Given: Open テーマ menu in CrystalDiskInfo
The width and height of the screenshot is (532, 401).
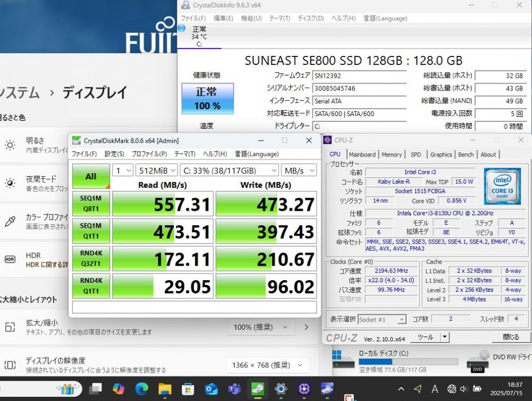Looking at the screenshot, I should point(280,18).
